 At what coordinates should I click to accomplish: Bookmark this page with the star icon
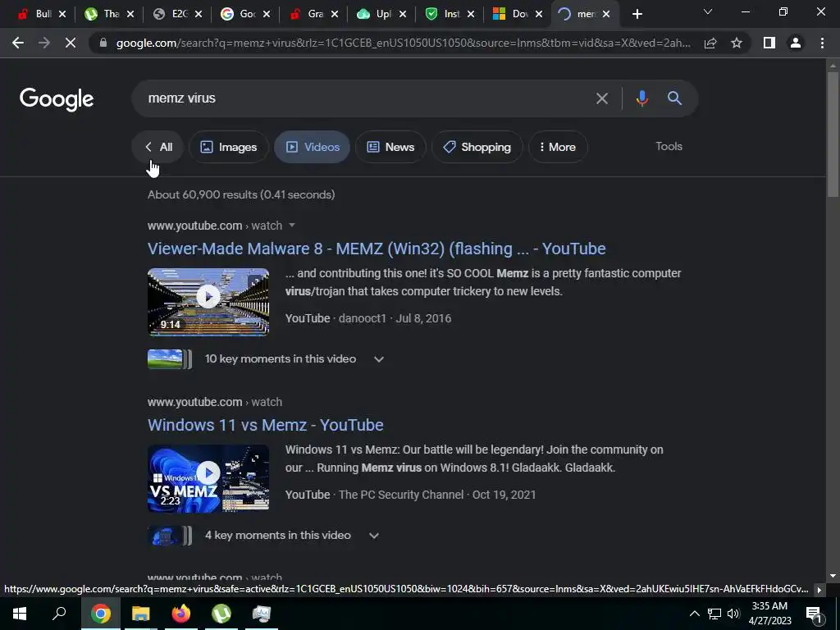point(737,43)
